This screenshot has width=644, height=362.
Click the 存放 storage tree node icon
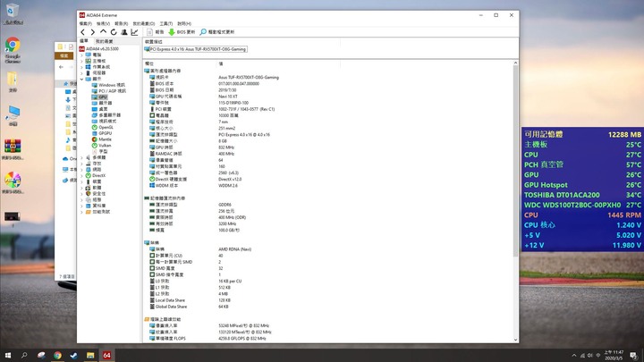coord(88,164)
